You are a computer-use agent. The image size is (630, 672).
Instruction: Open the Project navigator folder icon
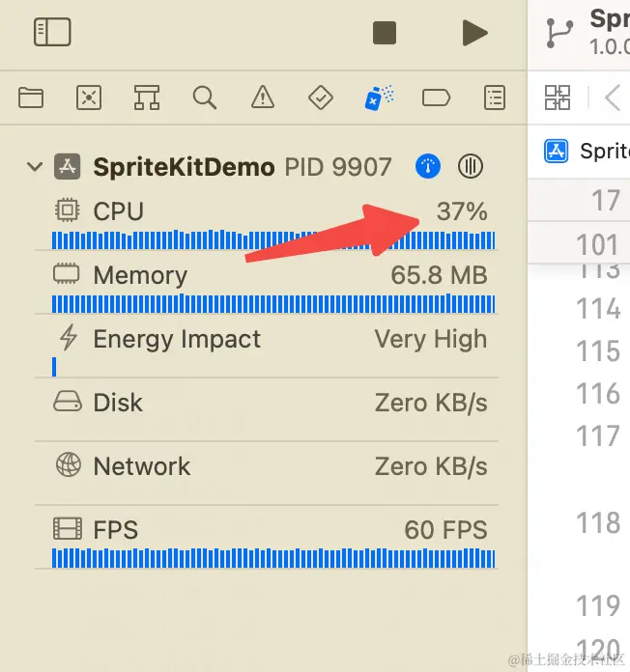point(31,97)
